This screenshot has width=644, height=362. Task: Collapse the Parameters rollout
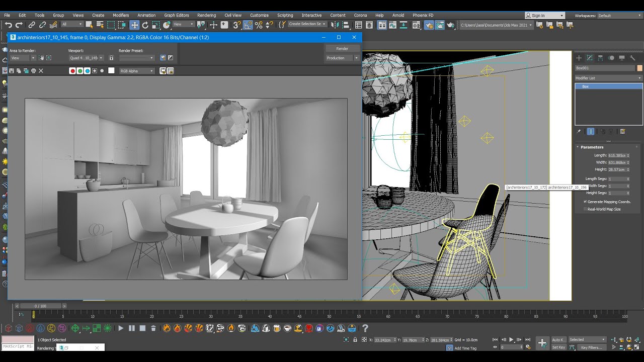tap(592, 147)
